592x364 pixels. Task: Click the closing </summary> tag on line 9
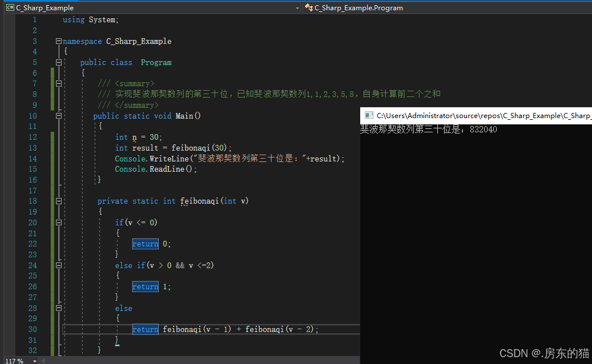pyautogui.click(x=136, y=105)
